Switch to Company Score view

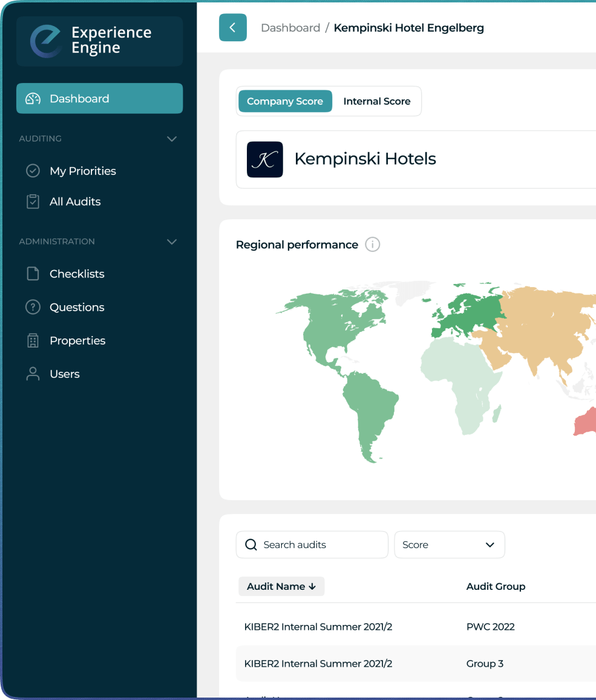point(285,101)
